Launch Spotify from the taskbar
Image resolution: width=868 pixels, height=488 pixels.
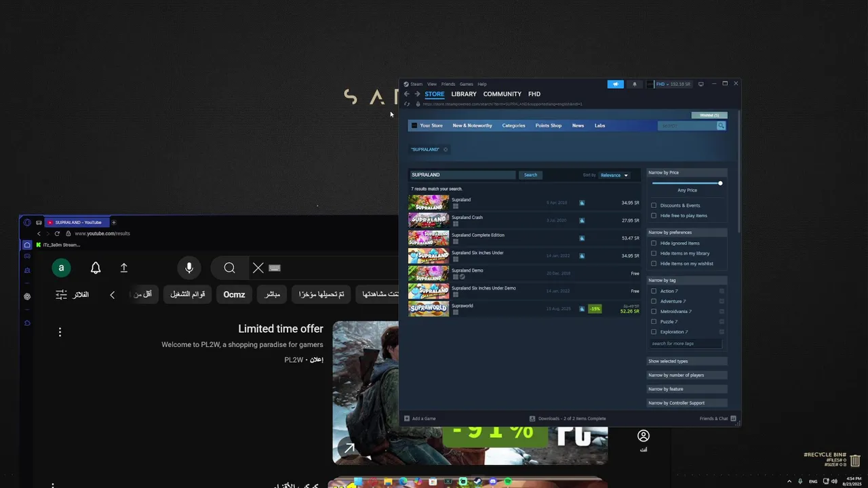pyautogui.click(x=508, y=482)
